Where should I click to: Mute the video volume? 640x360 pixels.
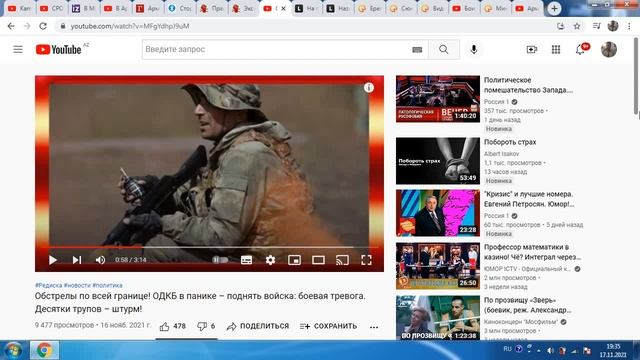pyautogui.click(x=100, y=260)
